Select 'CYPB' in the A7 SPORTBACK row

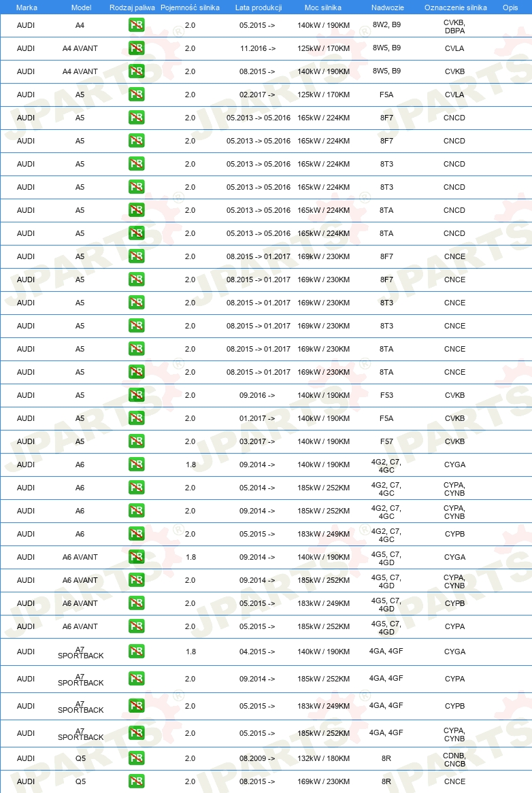point(454,706)
